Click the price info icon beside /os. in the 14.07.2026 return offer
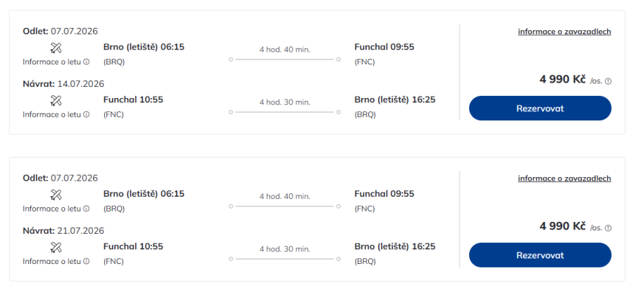Image resolution: width=644 pixels, height=292 pixels. point(608,81)
